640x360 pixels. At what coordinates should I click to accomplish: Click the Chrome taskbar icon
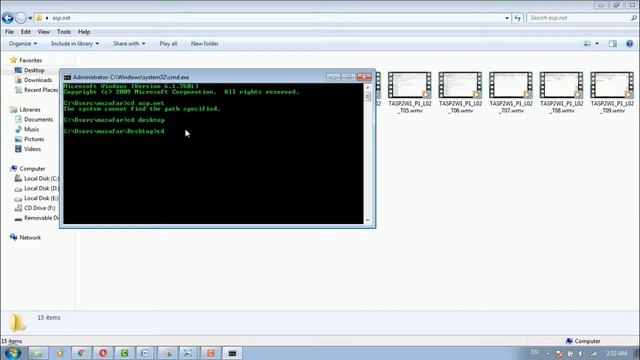coord(81,353)
